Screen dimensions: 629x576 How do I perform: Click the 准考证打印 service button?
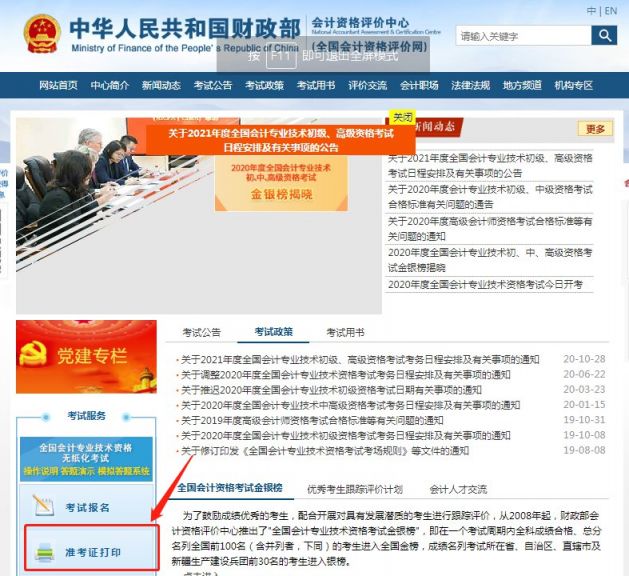[x=91, y=548]
